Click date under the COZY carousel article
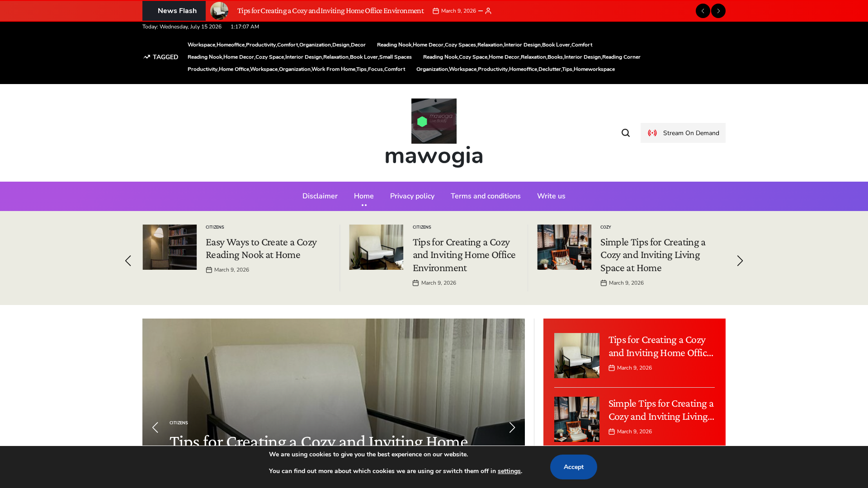The width and height of the screenshot is (868, 488). point(626,283)
